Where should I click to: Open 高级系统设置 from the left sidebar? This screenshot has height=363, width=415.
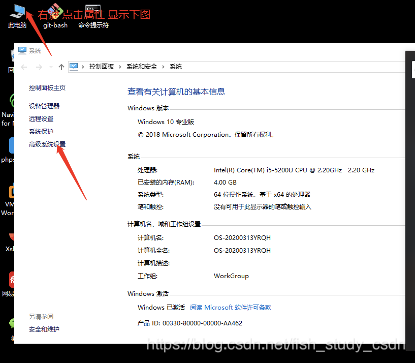pos(47,144)
